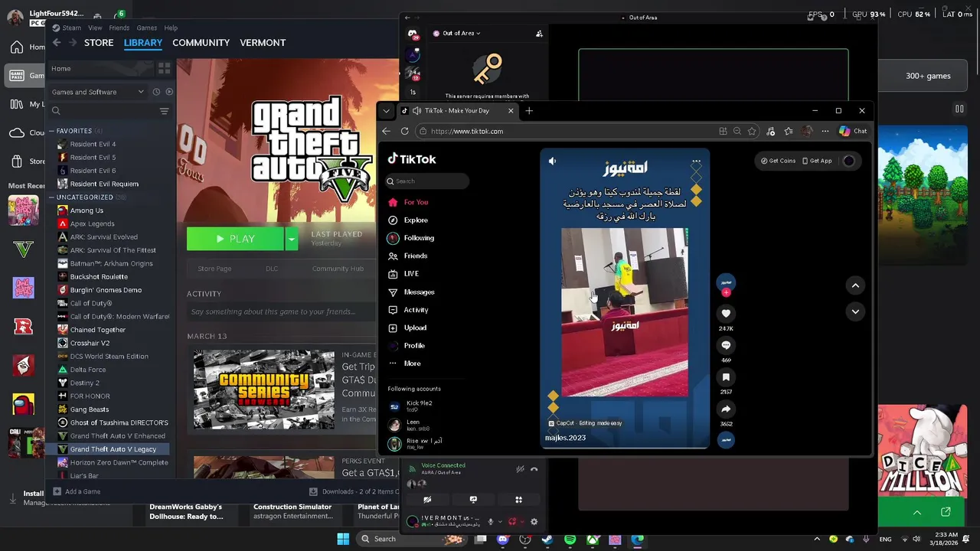Toggle recent activity clock filter in Steam
Viewport: 980px width, 551px height.
click(x=156, y=92)
